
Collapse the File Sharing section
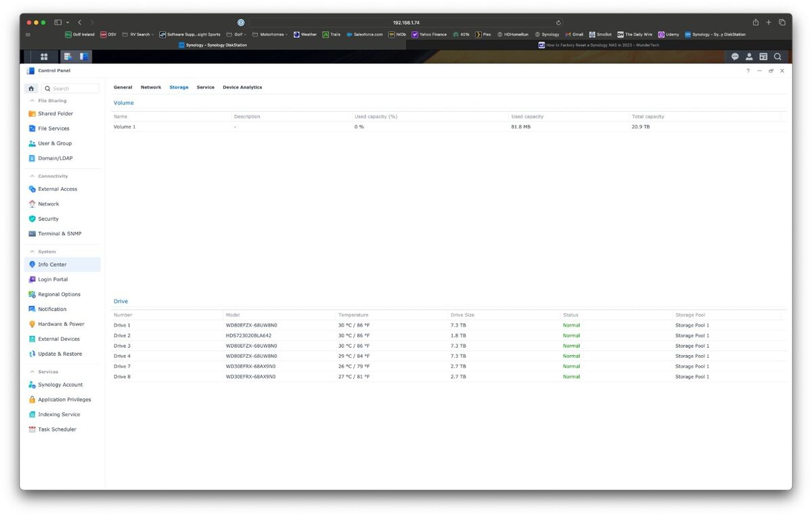coord(32,101)
